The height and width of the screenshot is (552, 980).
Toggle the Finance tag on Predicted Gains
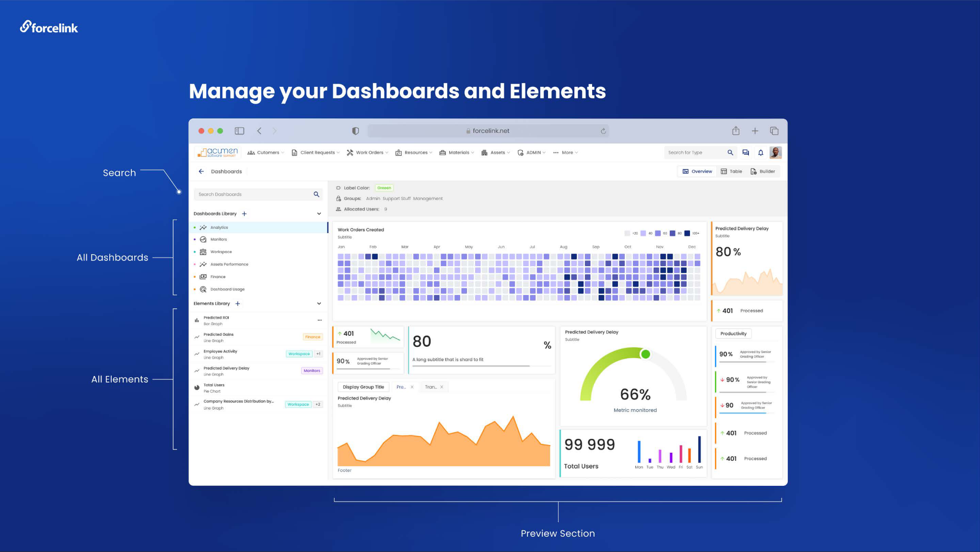(x=312, y=337)
